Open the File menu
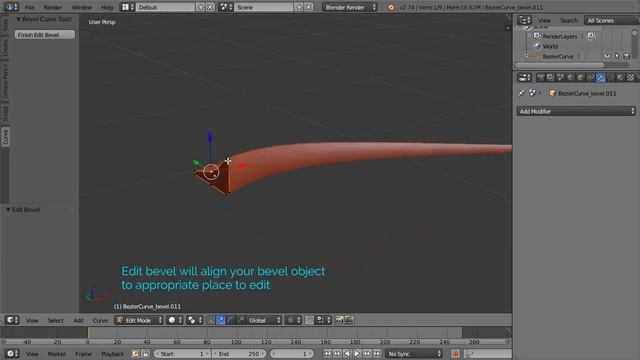Image resolution: width=640 pixels, height=360 pixels. click(x=29, y=7)
